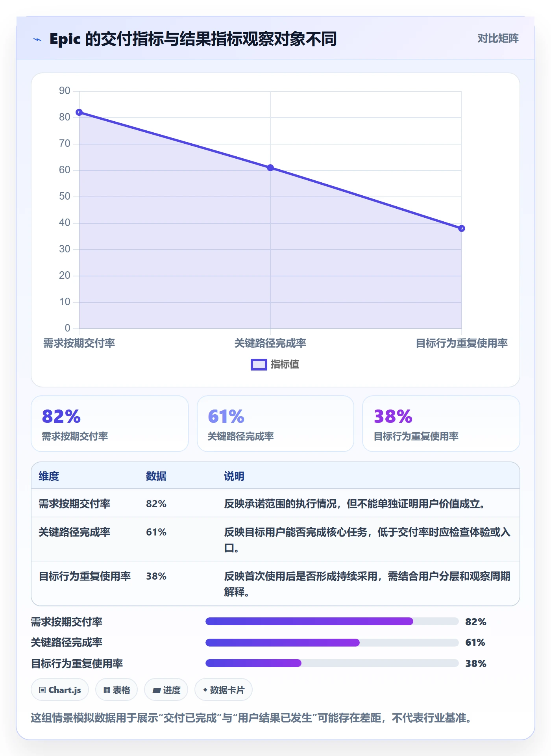Click the 说明 column header

234,476
